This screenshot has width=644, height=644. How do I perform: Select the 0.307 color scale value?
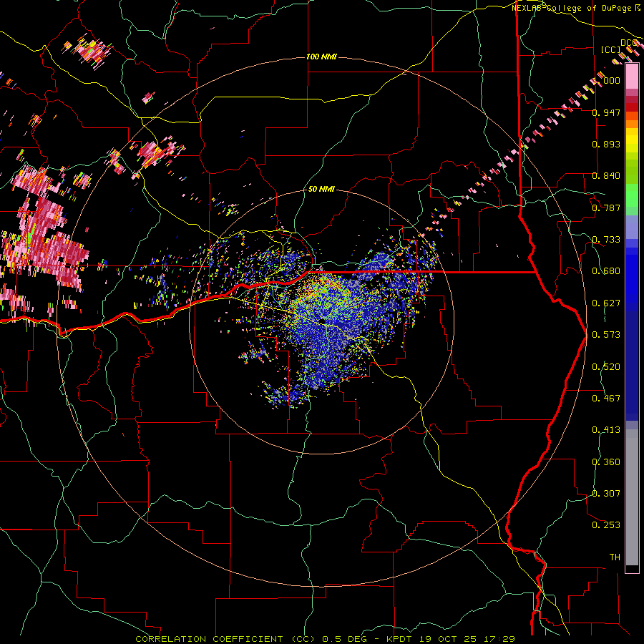pyautogui.click(x=606, y=494)
